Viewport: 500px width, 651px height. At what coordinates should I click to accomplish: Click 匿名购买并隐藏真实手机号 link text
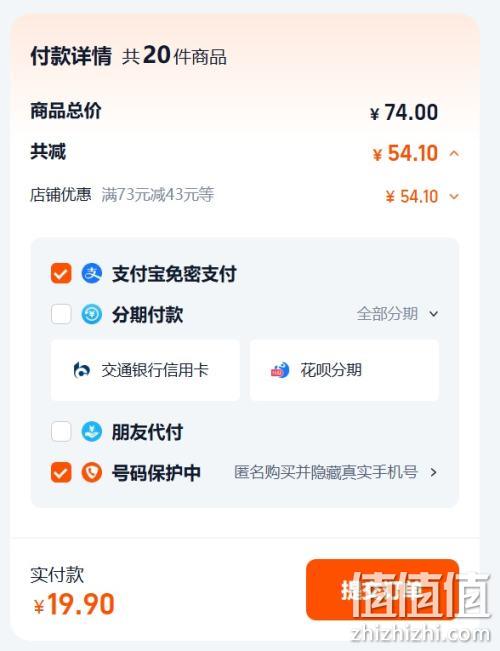[x=326, y=472]
